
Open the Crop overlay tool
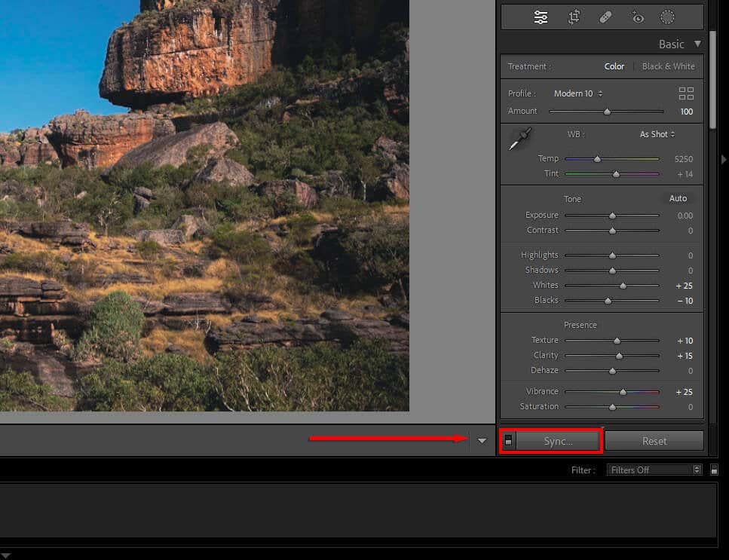[574, 17]
